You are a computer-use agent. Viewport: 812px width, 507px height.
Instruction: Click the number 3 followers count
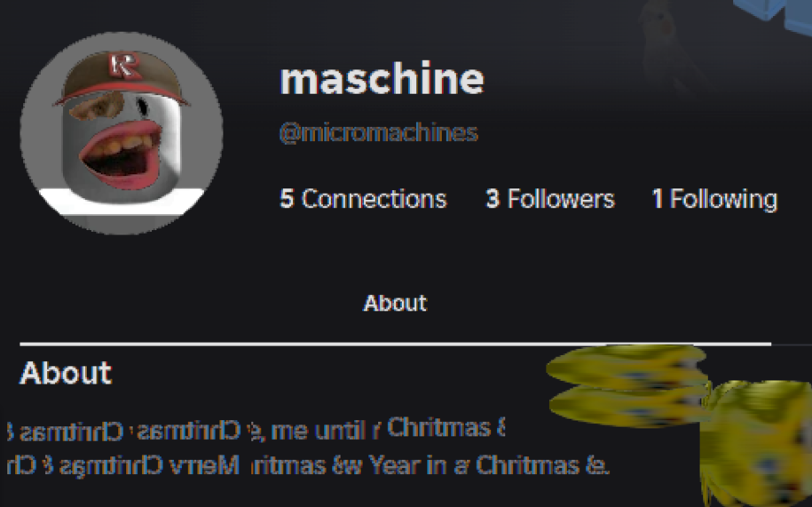pyautogui.click(x=493, y=199)
